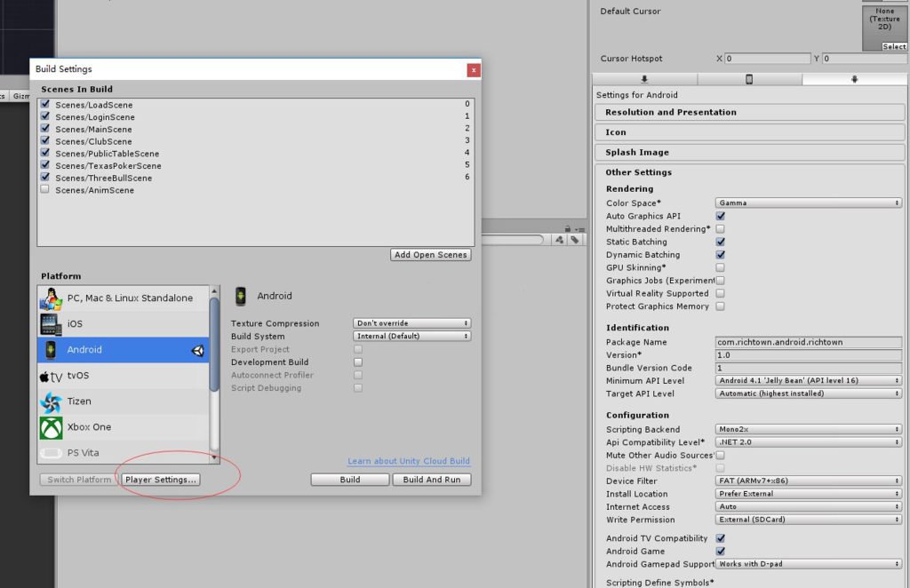Expand the Resolution and Presentation section
The image size is (910, 588).
point(671,113)
